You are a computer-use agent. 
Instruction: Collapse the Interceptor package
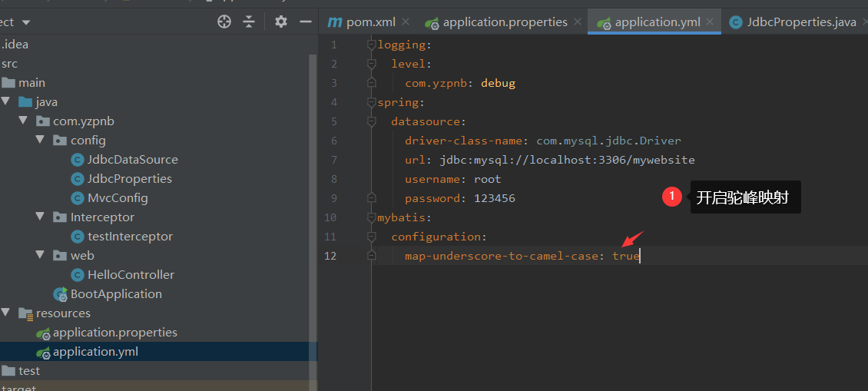coord(41,217)
